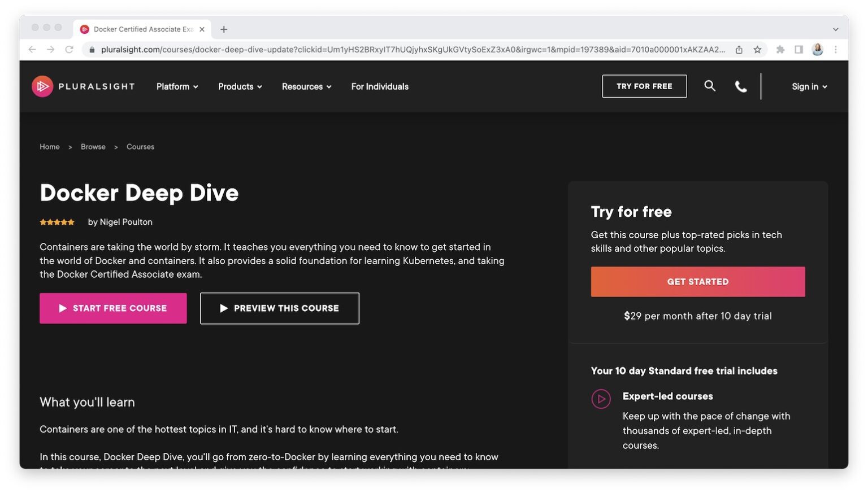Open the Products dropdown

(240, 86)
